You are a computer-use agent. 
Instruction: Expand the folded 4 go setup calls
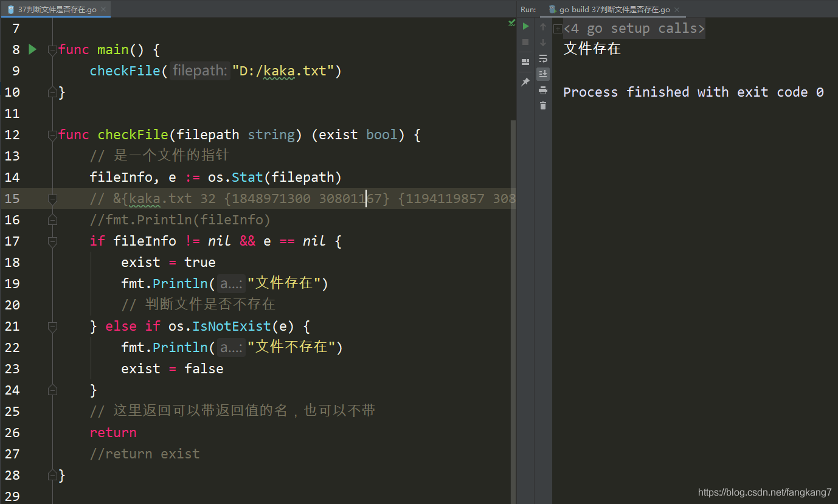[x=558, y=29]
